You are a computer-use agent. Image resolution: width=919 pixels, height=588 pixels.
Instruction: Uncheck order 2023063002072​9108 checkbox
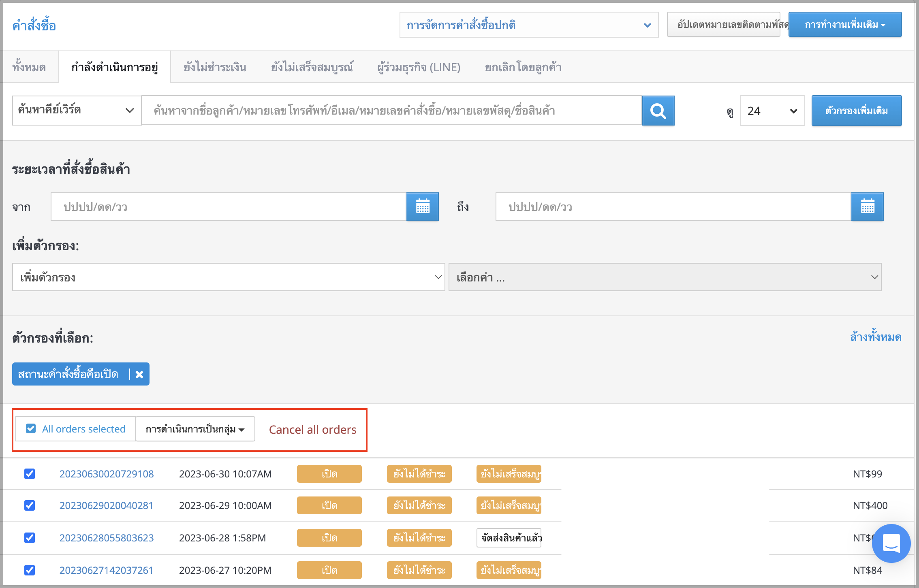[x=30, y=473]
